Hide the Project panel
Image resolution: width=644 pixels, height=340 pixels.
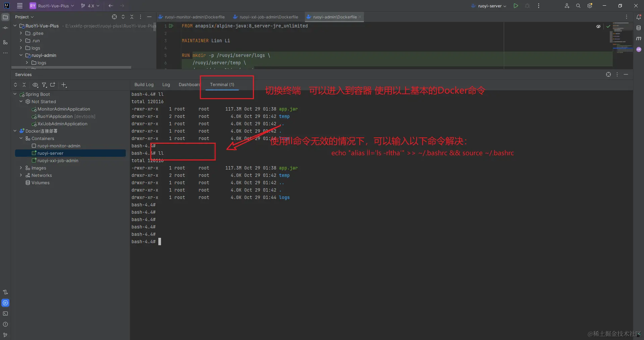coord(149,17)
